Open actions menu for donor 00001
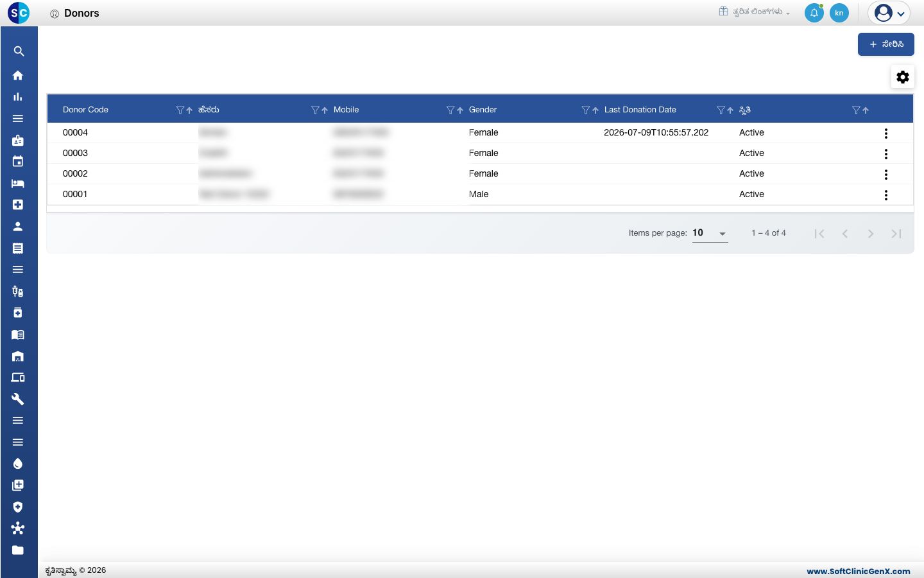 (x=886, y=195)
